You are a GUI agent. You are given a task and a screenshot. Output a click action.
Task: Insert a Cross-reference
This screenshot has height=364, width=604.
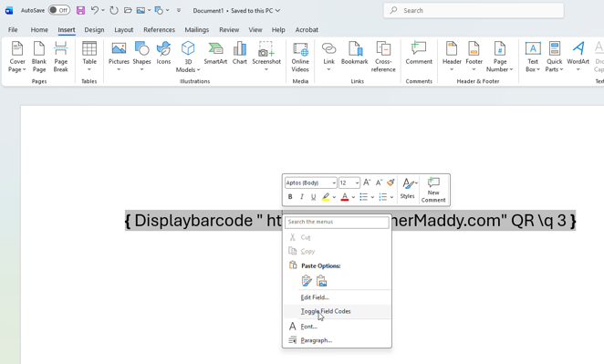pos(383,57)
